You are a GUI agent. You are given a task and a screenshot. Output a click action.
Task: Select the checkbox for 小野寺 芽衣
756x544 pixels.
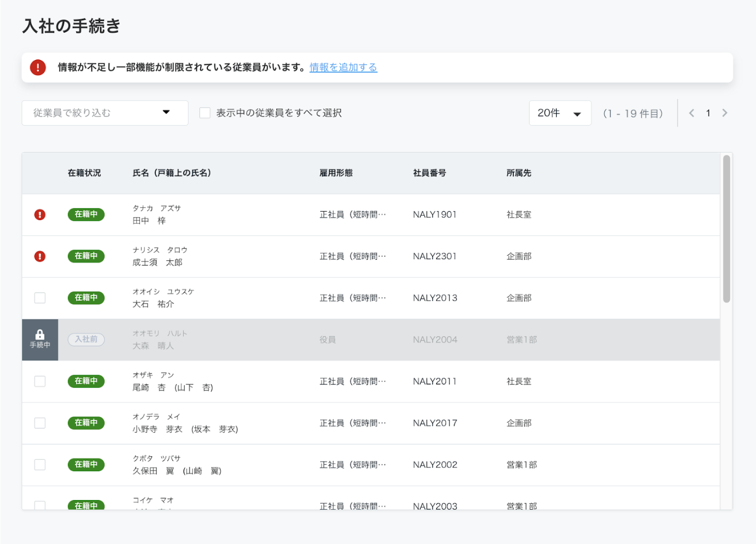[x=40, y=424]
